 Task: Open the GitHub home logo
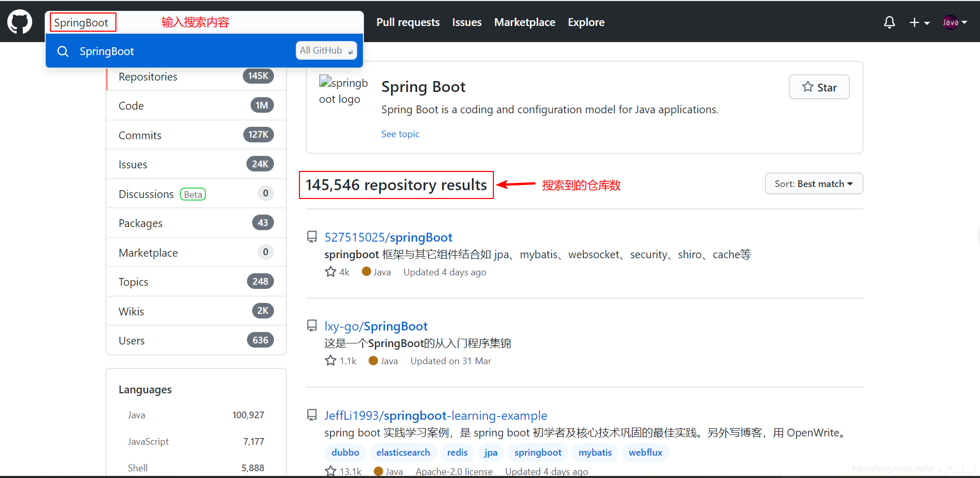point(20,22)
